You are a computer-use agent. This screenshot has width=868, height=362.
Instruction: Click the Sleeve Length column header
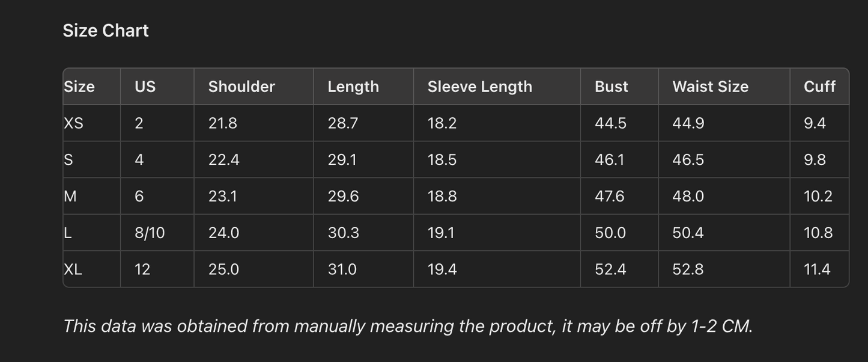tap(479, 87)
